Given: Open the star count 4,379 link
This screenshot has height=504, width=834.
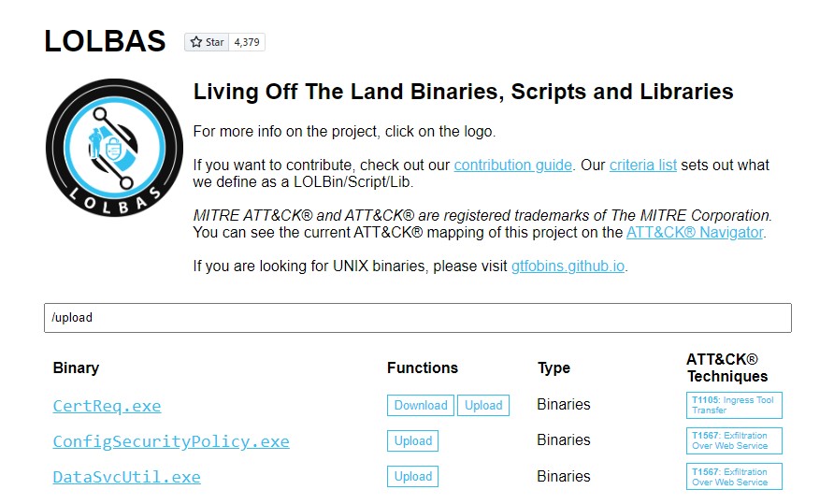Looking at the screenshot, I should 248,42.
